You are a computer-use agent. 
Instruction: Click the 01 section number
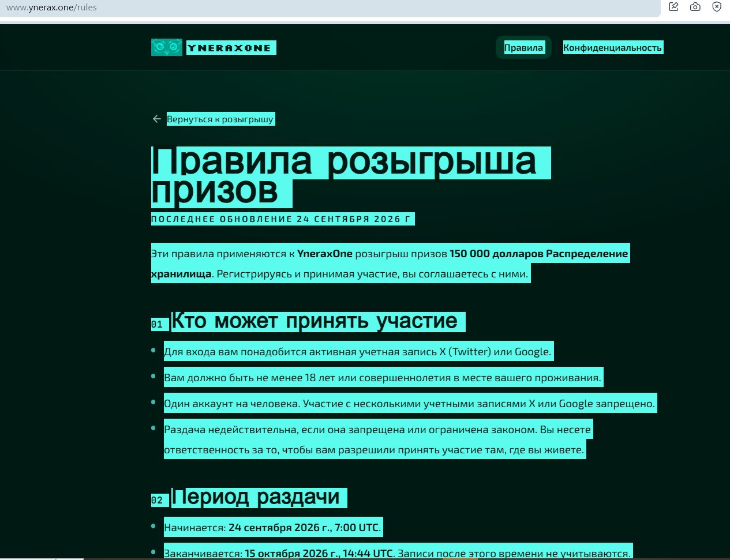point(157,324)
